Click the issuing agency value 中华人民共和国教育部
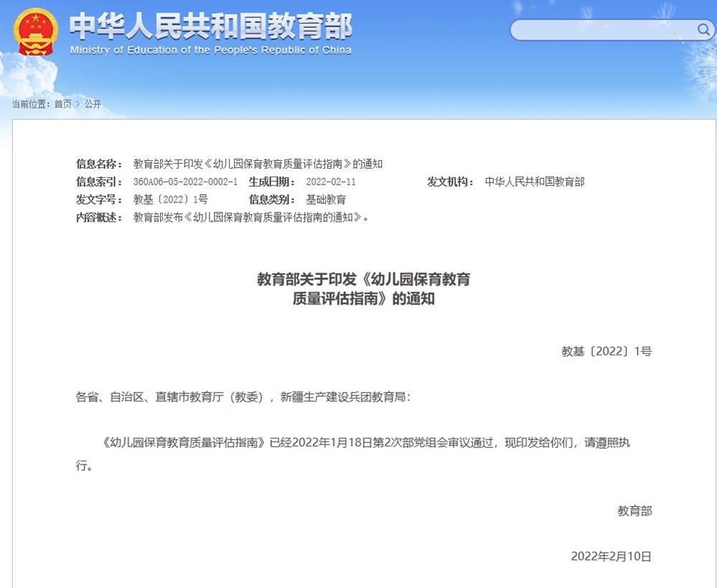This screenshot has height=588, width=717. pyautogui.click(x=535, y=182)
